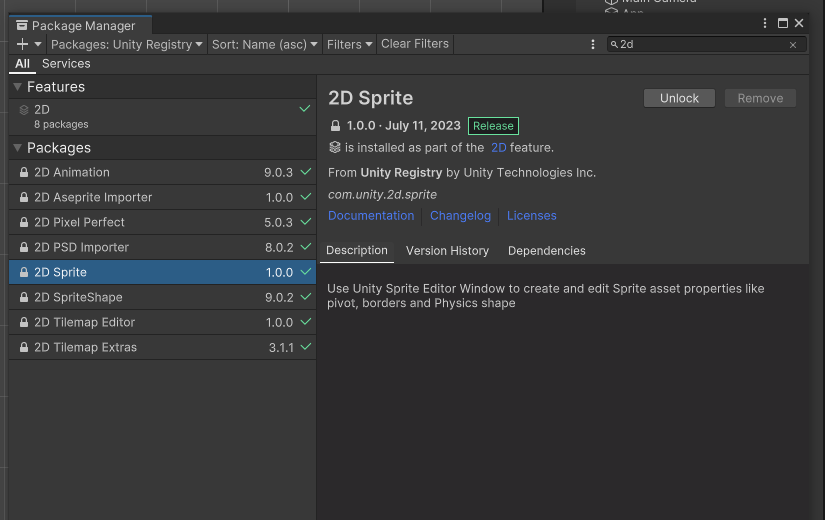Select the 2D Pixel Perfect package

pos(163,222)
